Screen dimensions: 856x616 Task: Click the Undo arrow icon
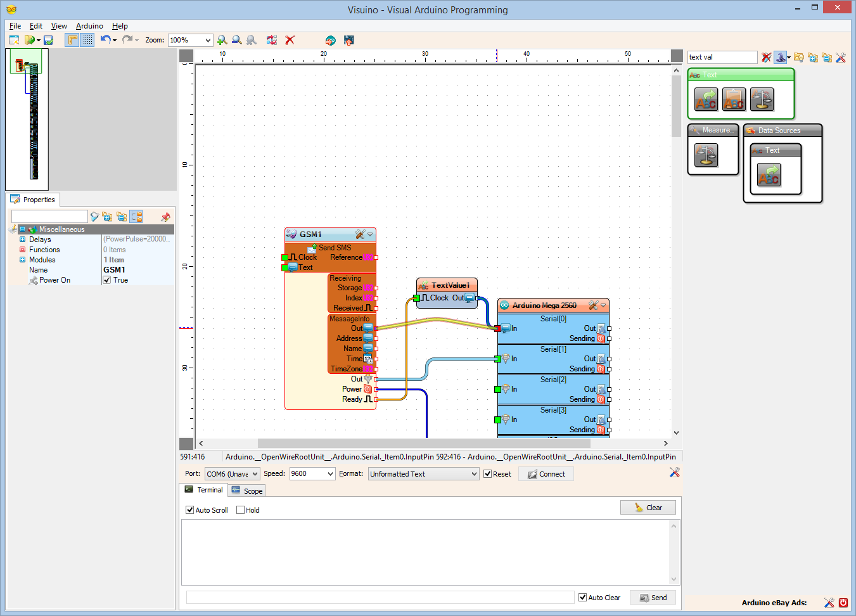(x=105, y=39)
